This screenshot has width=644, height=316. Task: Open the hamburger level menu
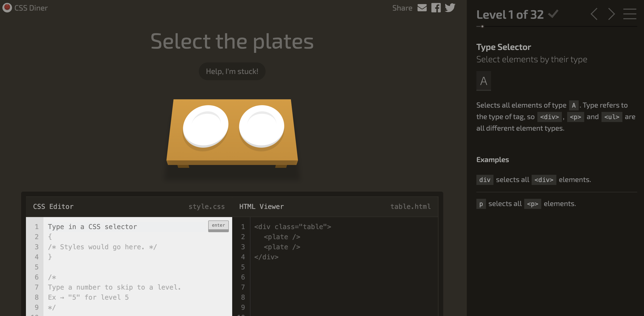coord(630,14)
